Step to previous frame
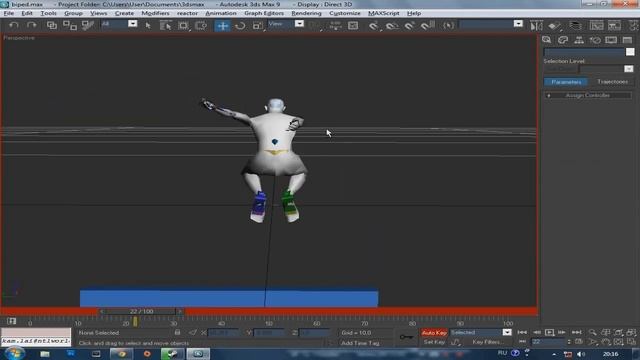The height and width of the screenshot is (360, 640). point(537,332)
